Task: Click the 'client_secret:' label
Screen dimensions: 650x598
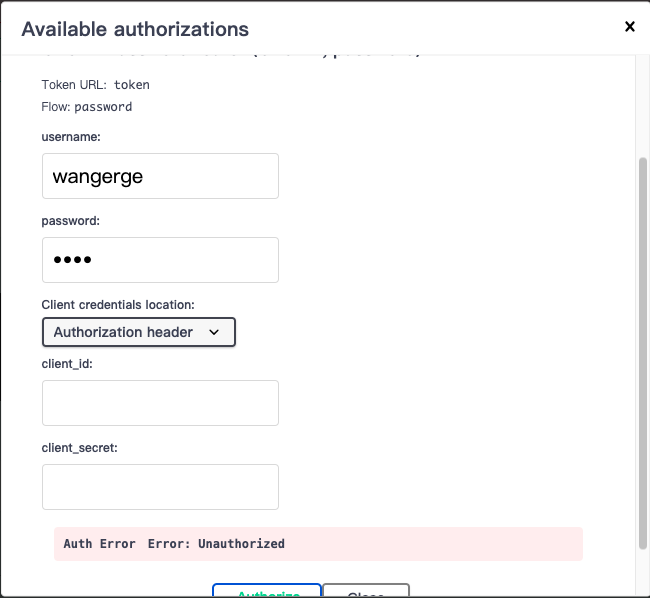Action: (80, 448)
